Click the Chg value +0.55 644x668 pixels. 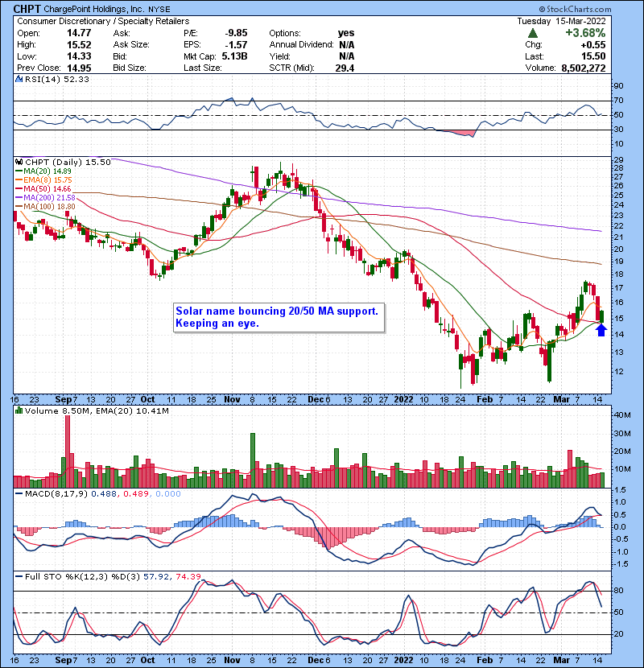[x=592, y=45]
